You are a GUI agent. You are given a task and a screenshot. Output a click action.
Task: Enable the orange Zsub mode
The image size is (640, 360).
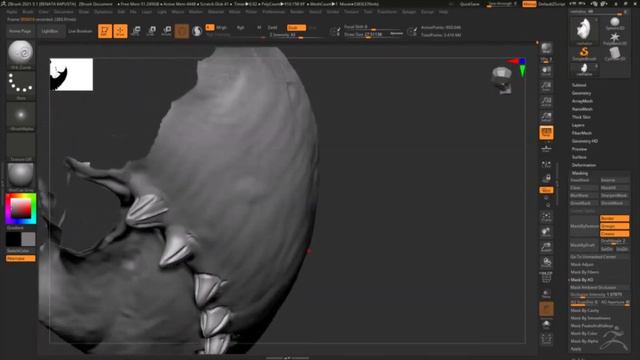[x=296, y=27]
